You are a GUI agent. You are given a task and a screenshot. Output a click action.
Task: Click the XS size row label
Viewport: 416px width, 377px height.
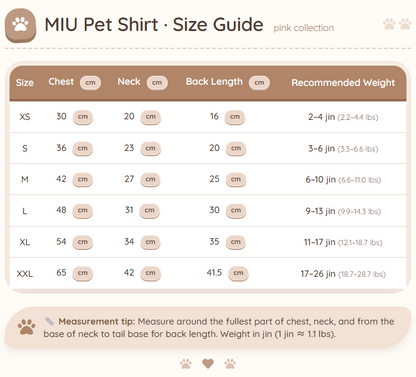[x=25, y=117]
